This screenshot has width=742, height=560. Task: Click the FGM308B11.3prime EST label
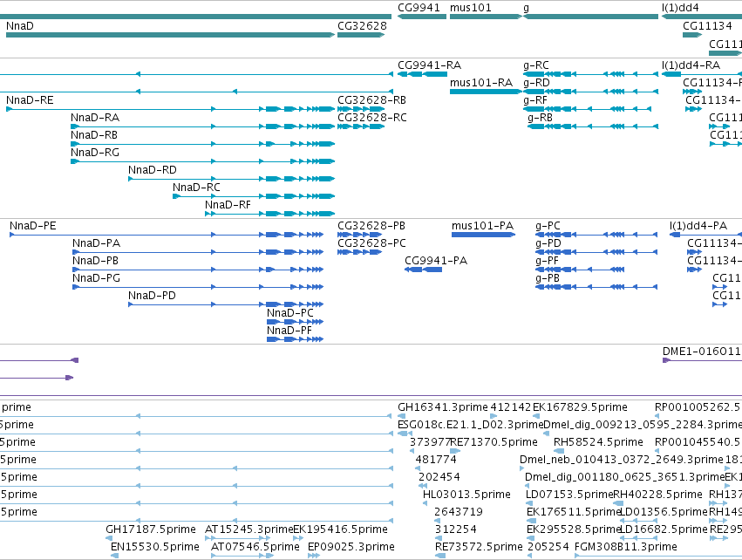point(625,547)
